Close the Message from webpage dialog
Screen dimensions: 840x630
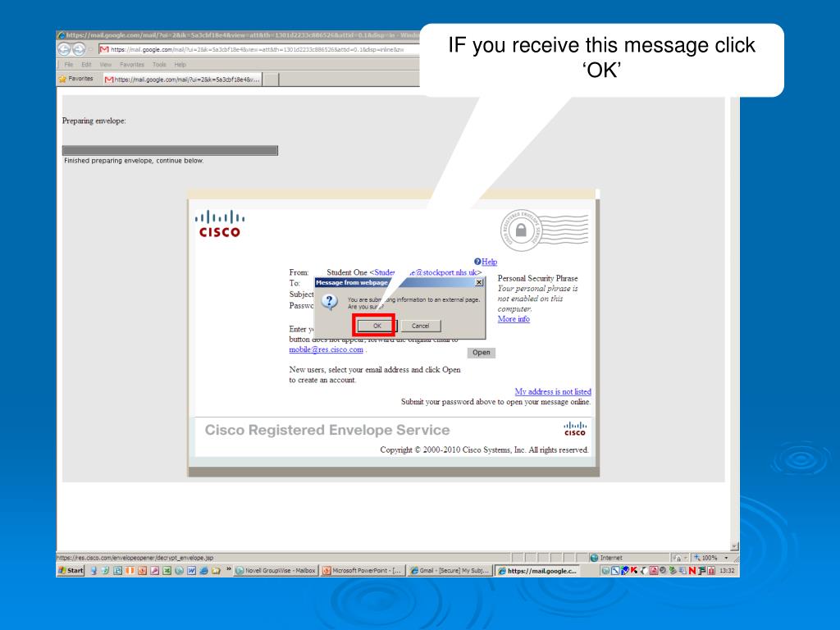coord(479,282)
